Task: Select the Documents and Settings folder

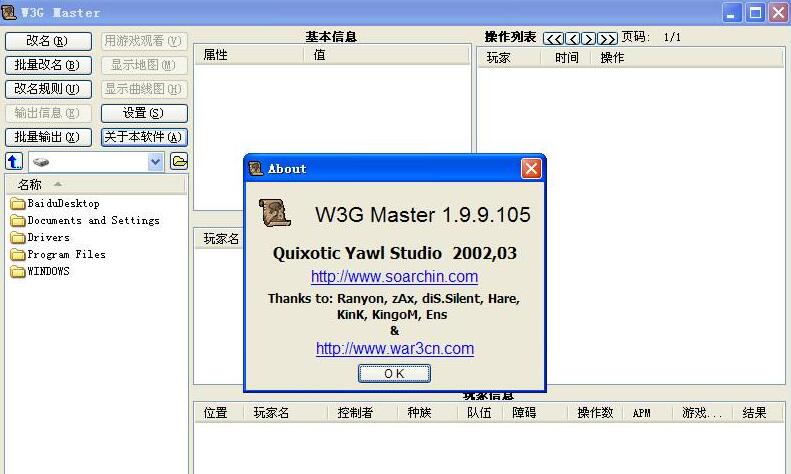Action: pos(92,221)
